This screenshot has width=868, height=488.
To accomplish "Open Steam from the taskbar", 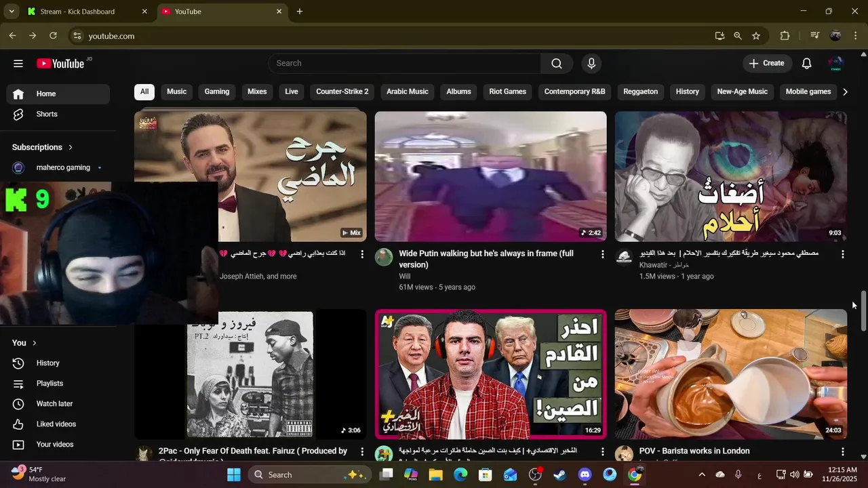I will pos(559,474).
